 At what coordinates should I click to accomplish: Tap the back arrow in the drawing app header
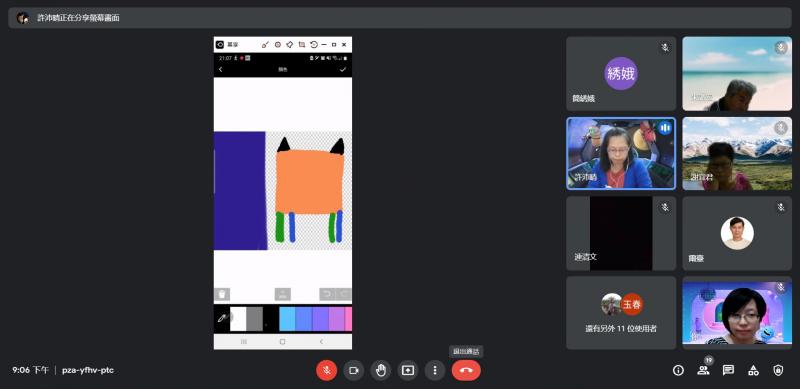220,69
